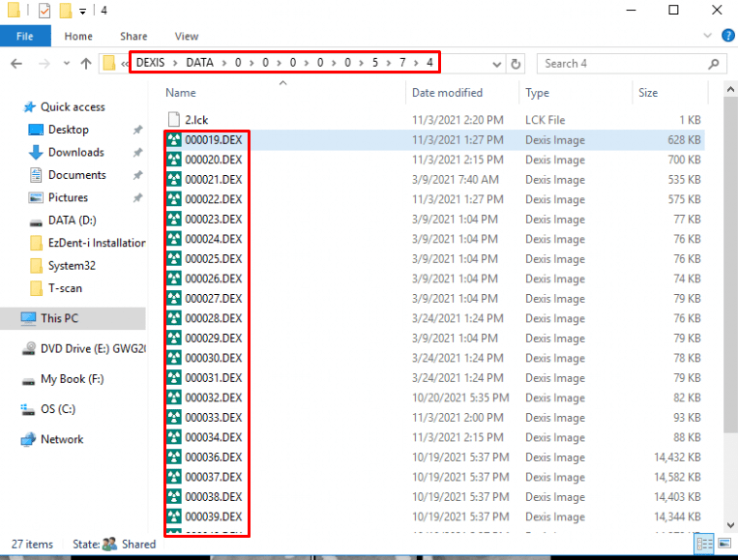Sort by the Type column header
This screenshot has height=560, width=738.
tap(537, 93)
